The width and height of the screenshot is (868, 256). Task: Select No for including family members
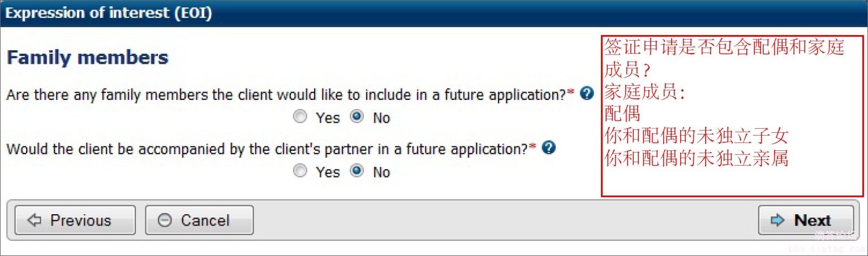point(357,117)
